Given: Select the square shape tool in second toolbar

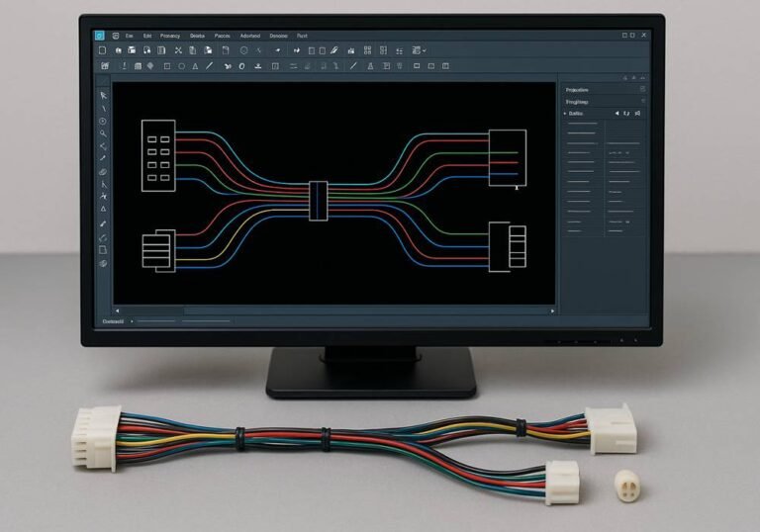Looking at the screenshot, I should click(167, 66).
